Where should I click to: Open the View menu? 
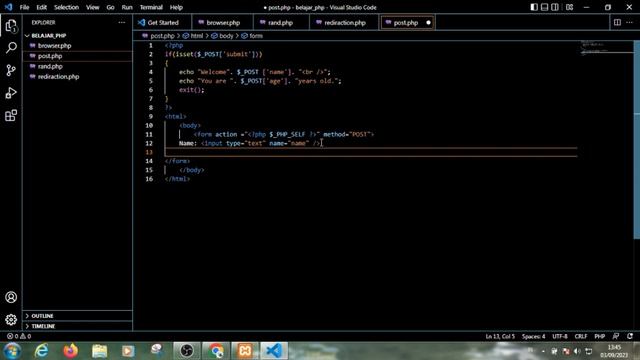[93, 7]
